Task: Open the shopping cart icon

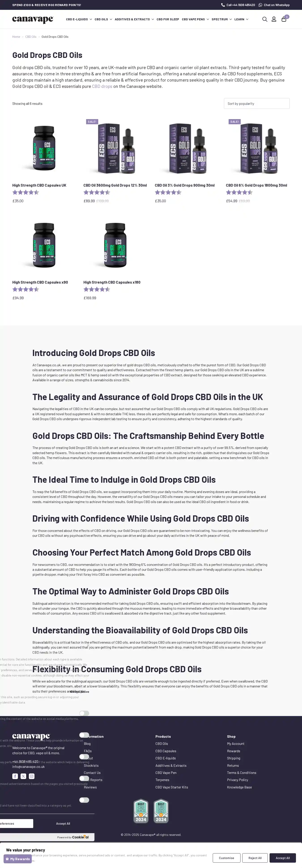Action: [x=284, y=19]
